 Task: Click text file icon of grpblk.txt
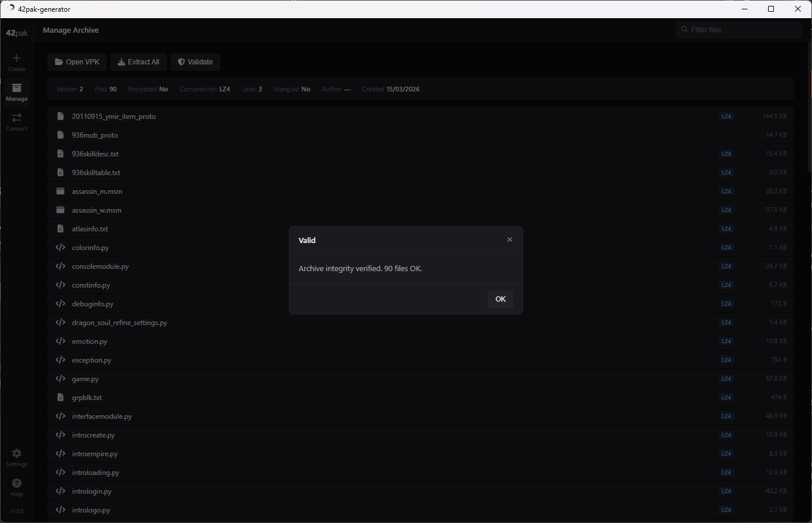tap(60, 398)
